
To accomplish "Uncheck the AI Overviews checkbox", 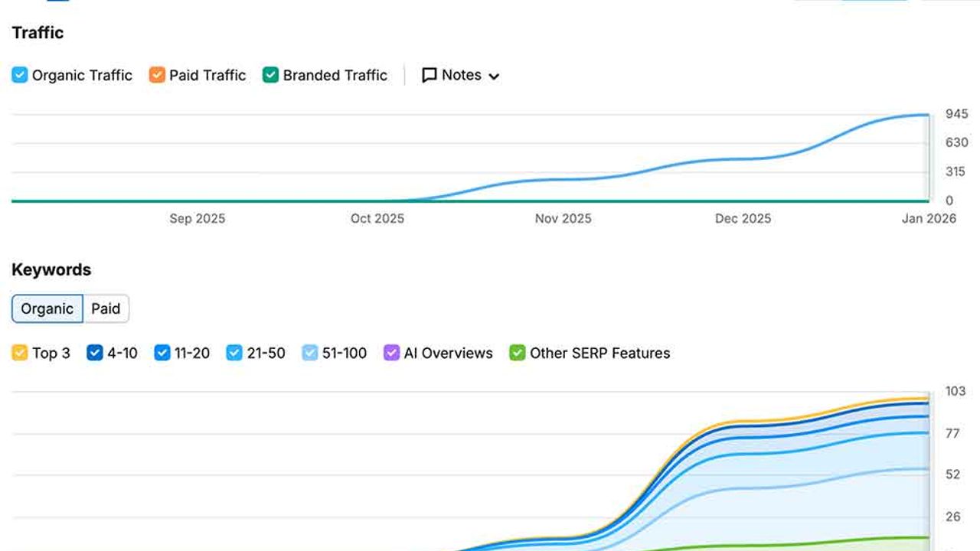I will coord(391,353).
